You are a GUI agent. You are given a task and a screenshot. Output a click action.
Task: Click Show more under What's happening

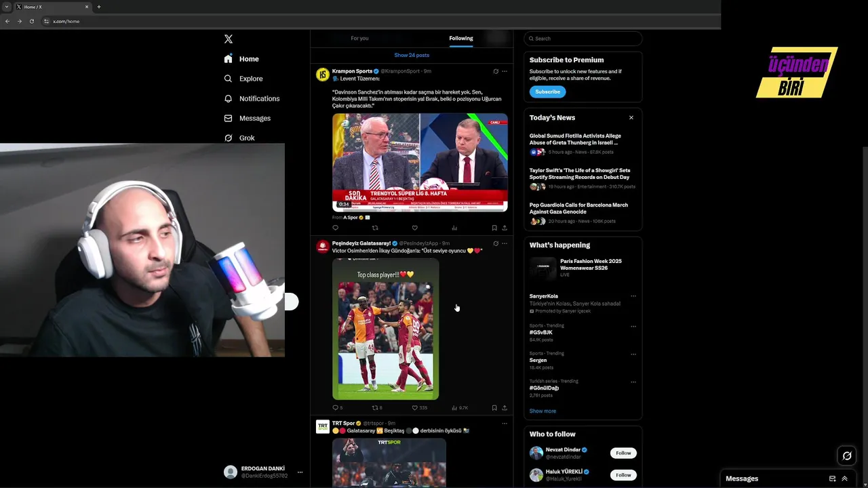tap(542, 411)
